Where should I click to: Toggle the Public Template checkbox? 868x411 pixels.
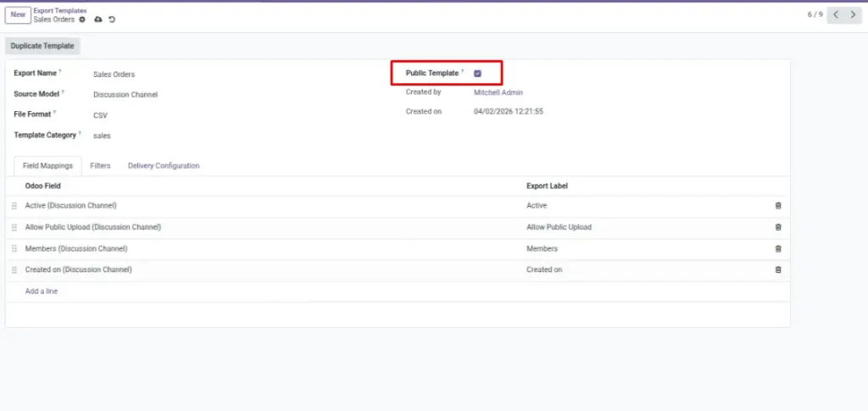point(478,73)
